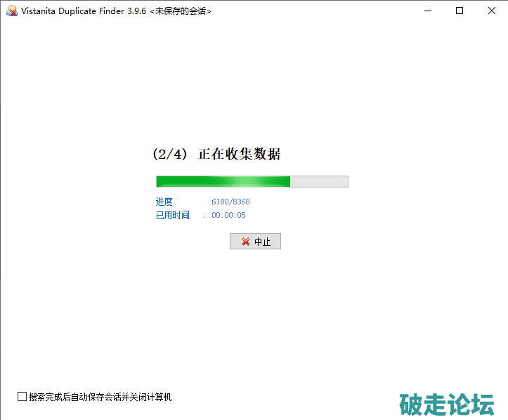Viewport: 508px width, 420px height.
Task: Enable the auto-save and shutdown checkbox
Action: coord(22,397)
